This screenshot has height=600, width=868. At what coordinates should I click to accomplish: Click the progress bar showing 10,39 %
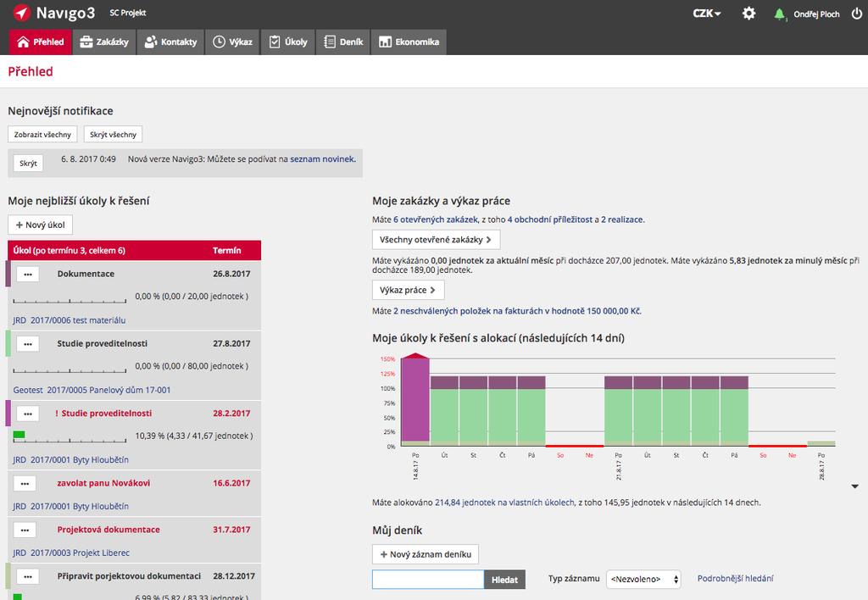(x=70, y=436)
